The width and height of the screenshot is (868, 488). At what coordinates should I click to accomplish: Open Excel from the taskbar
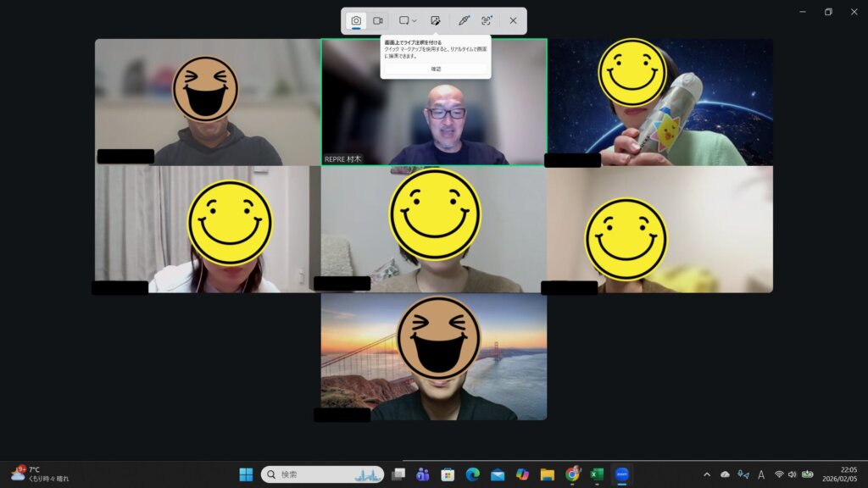[597, 474]
